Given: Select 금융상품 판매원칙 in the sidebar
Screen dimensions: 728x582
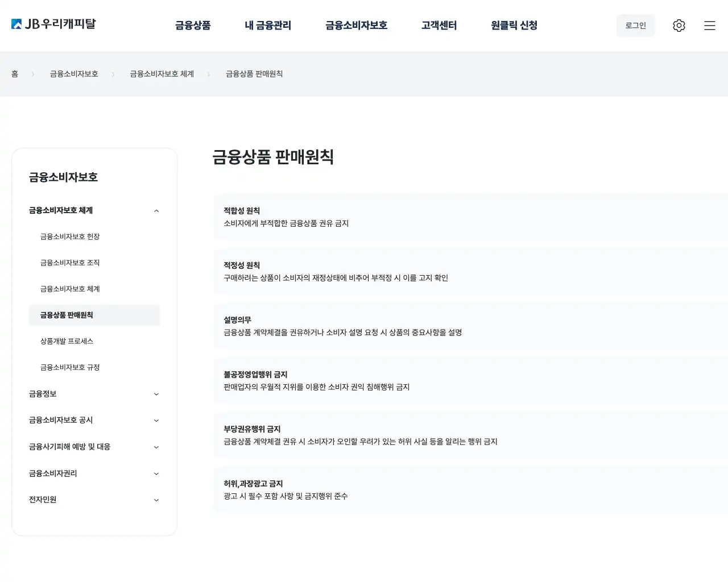Looking at the screenshot, I should point(94,315).
